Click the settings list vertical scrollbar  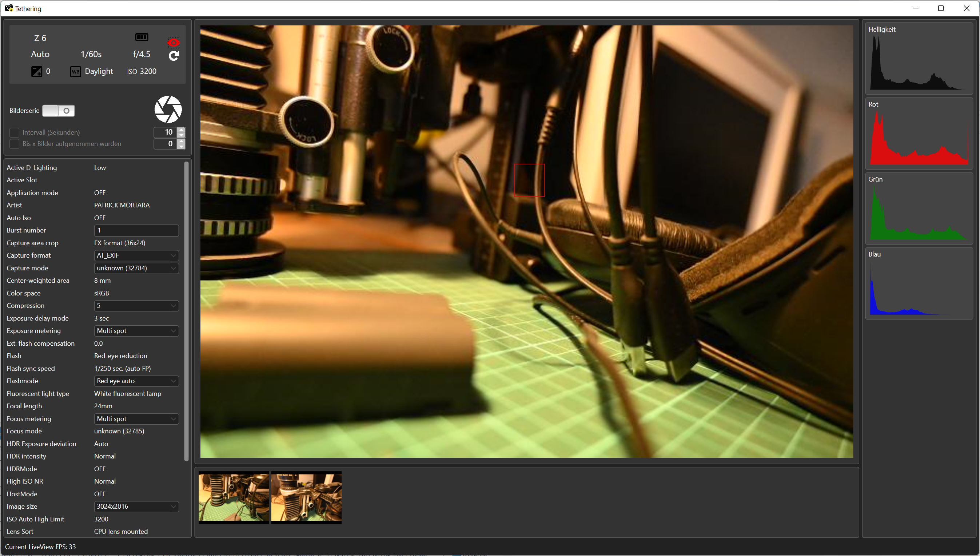186,311
